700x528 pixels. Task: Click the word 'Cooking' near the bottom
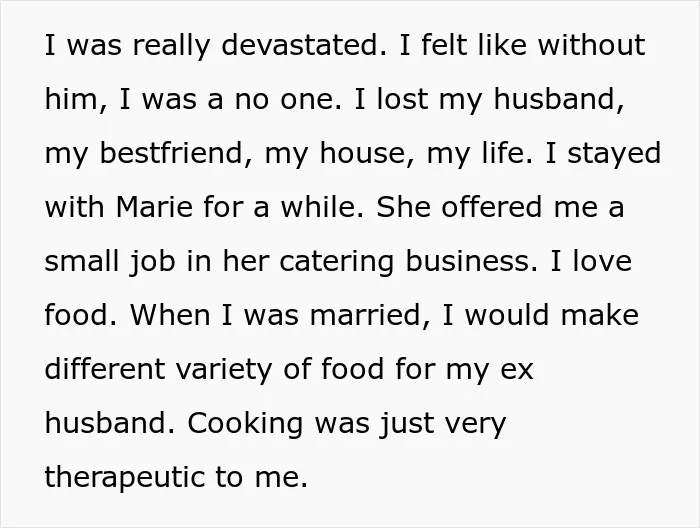(x=245, y=423)
